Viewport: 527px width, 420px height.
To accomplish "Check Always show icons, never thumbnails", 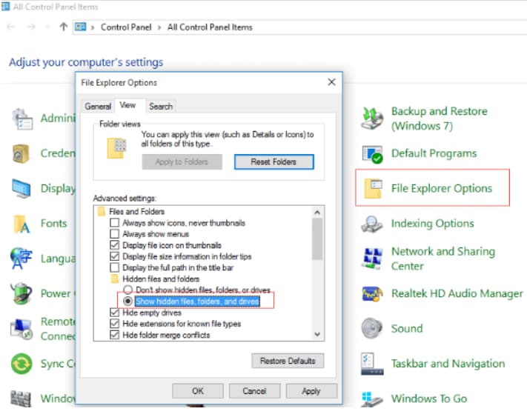I will (x=114, y=222).
